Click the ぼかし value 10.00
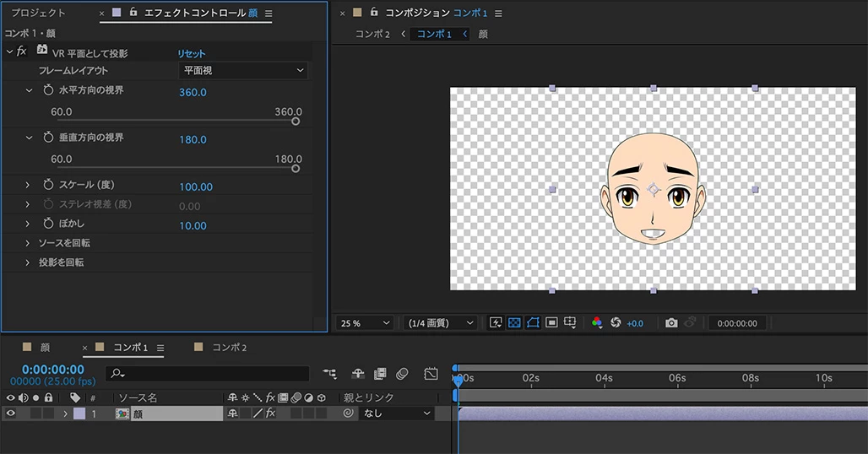The width and height of the screenshot is (868, 454). 193,226
